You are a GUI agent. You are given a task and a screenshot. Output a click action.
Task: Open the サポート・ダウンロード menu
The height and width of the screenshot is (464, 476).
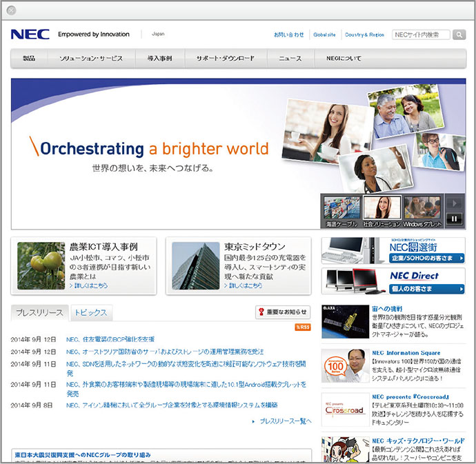(226, 59)
